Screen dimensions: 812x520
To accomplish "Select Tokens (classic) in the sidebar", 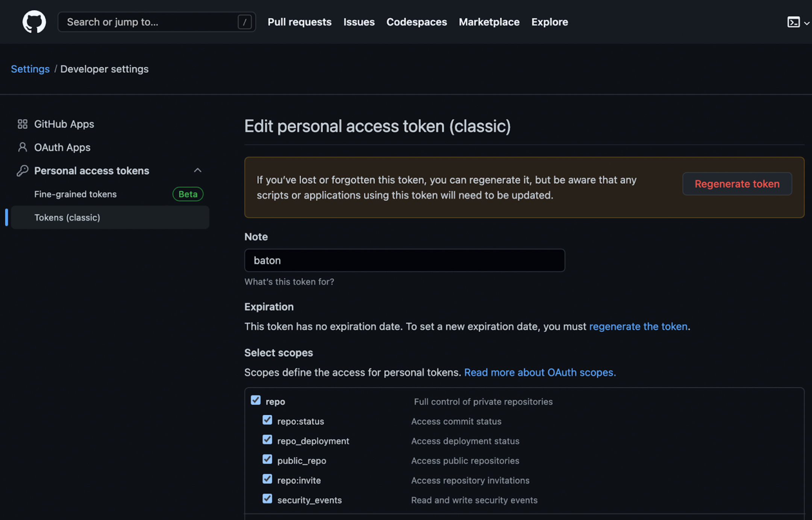I will pos(67,217).
